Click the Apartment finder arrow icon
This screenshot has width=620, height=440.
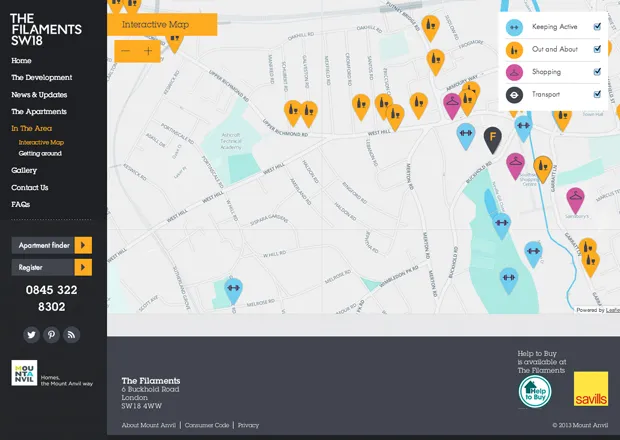pos(83,245)
